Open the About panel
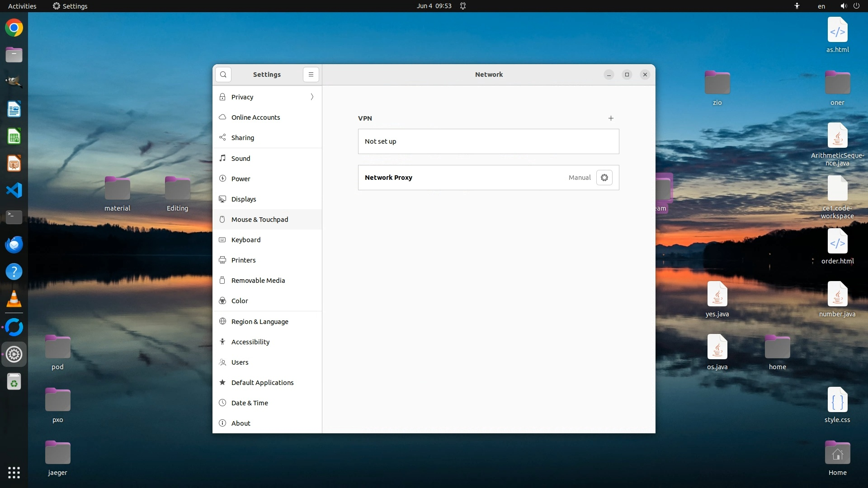The image size is (868, 488). pos(241,423)
